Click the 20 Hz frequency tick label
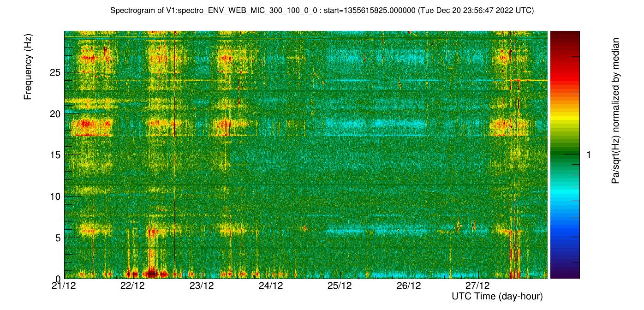This screenshot has width=644, height=310. tap(56, 113)
